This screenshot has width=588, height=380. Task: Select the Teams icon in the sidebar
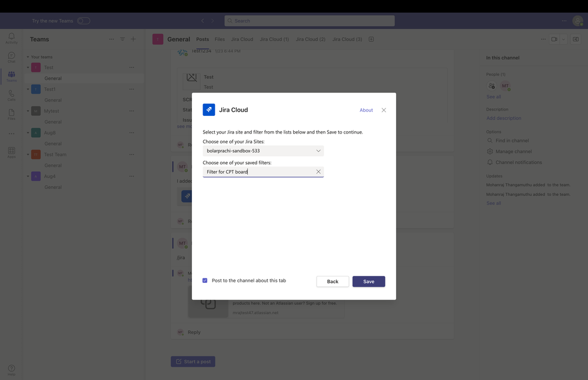click(x=11, y=76)
